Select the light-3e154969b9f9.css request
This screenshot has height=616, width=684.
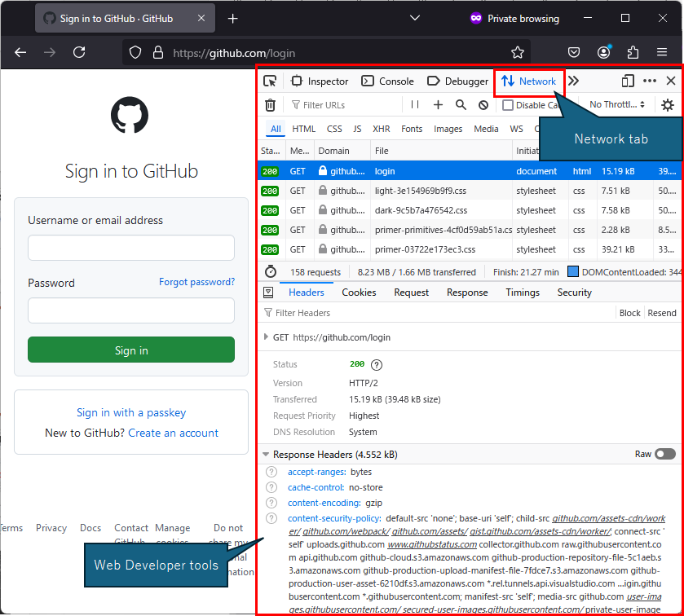pos(470,191)
